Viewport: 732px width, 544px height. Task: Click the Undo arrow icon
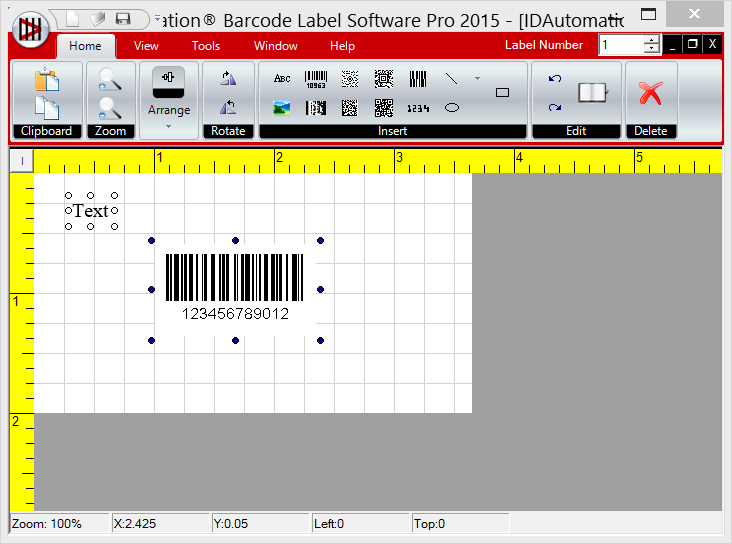coord(555,78)
